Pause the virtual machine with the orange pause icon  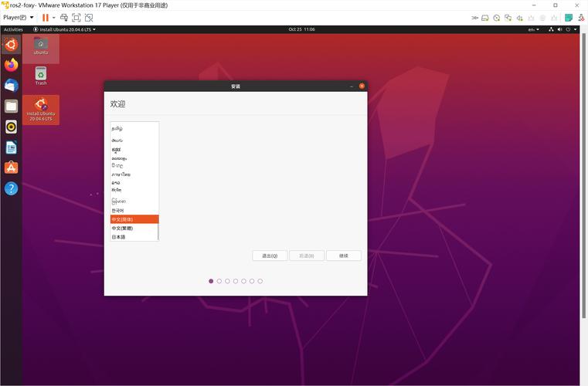click(x=46, y=18)
